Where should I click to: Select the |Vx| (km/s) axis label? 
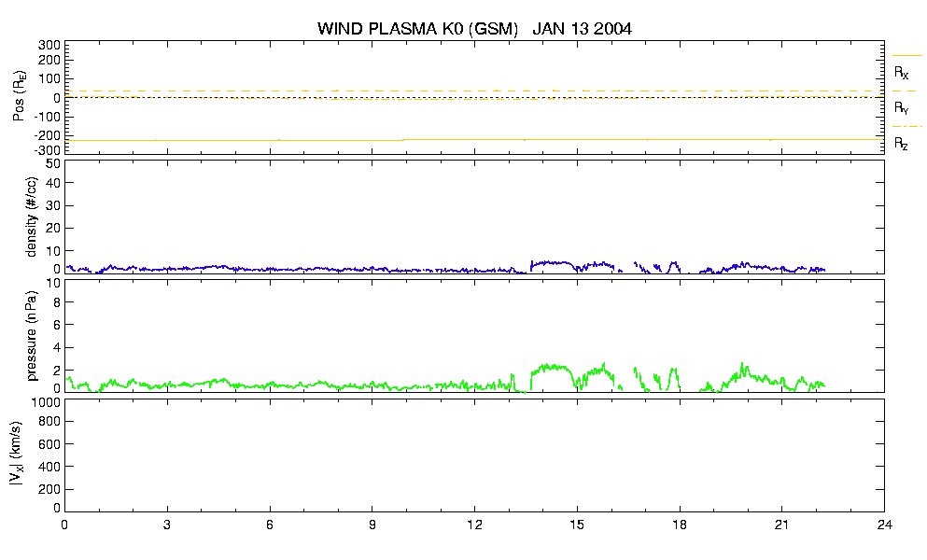[17, 454]
